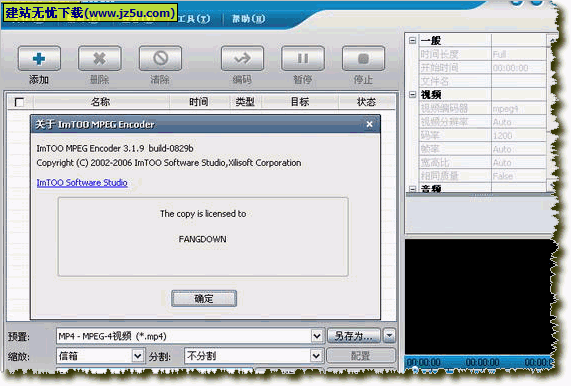Sort by the 时间 column header
Screen dimensions: 571x386
pos(199,102)
